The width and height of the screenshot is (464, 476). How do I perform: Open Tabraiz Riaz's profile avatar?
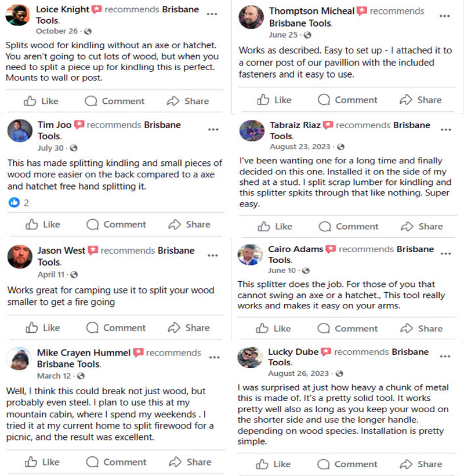252,130
